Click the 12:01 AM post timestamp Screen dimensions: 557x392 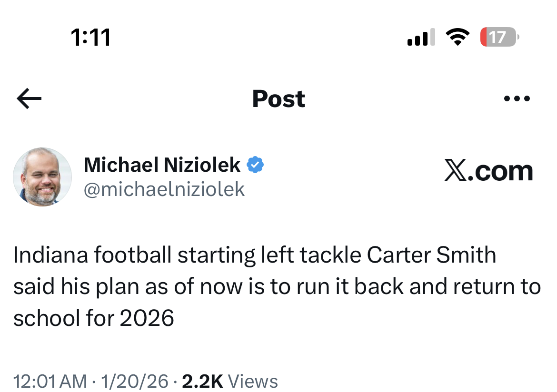point(50,382)
